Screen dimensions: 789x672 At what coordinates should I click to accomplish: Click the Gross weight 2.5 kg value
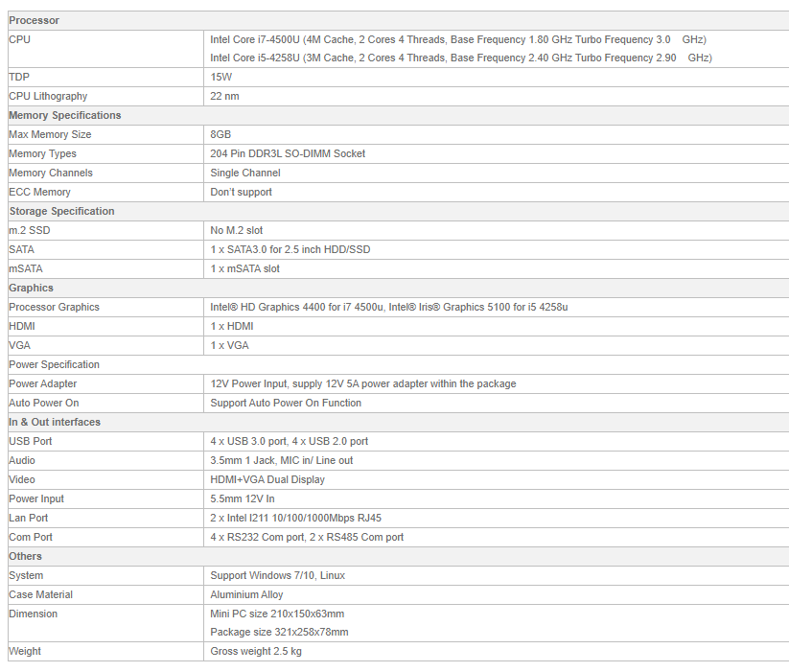(x=256, y=651)
